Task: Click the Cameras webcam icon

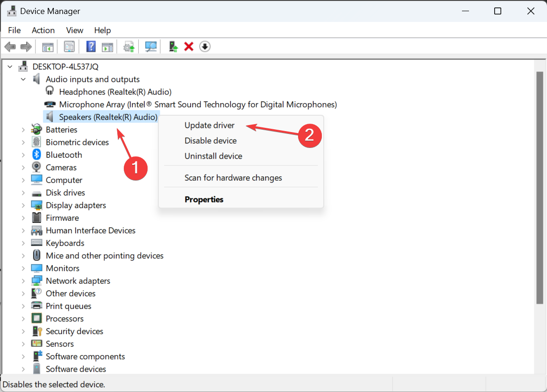Action: pyautogui.click(x=36, y=167)
